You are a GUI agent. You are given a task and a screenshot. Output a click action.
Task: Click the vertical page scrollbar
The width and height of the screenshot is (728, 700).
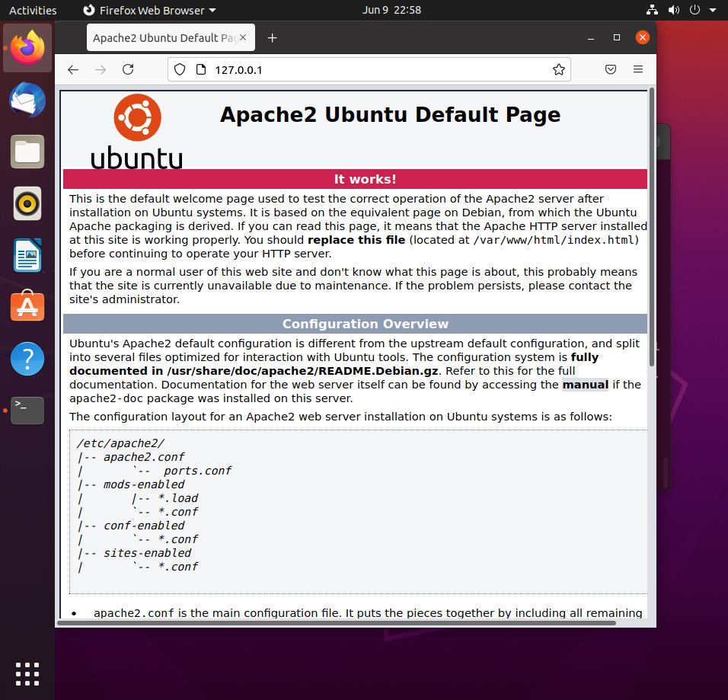pos(652,228)
